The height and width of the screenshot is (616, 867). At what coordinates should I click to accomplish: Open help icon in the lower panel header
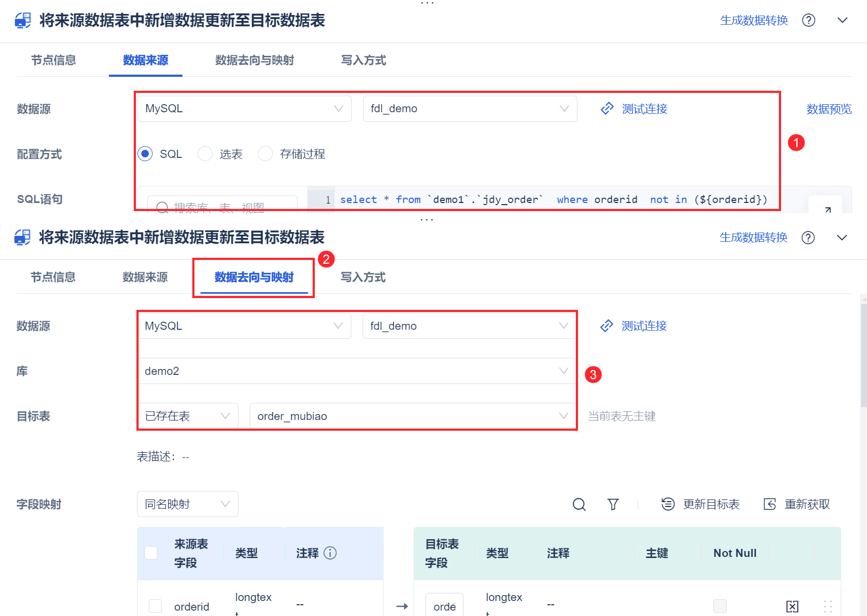(808, 237)
